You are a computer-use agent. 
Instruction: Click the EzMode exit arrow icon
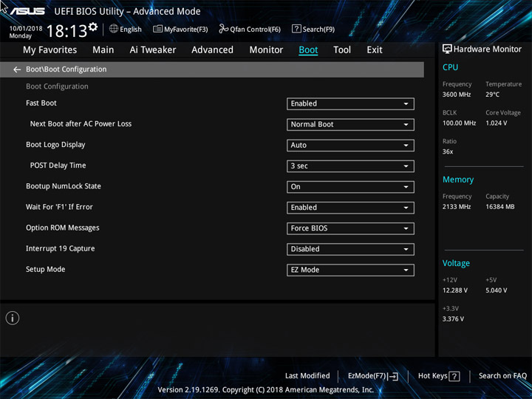pyautogui.click(x=392, y=376)
